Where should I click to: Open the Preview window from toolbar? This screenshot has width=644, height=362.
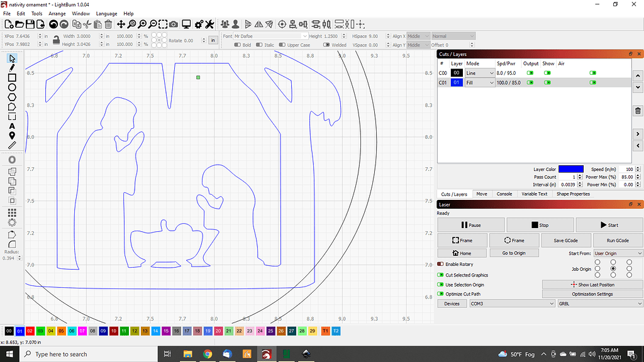pos(186,24)
